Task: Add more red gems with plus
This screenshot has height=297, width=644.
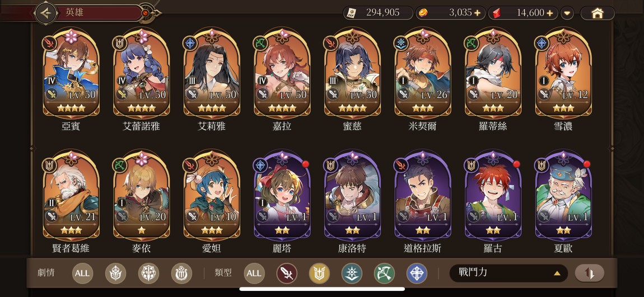Action: click(550, 13)
